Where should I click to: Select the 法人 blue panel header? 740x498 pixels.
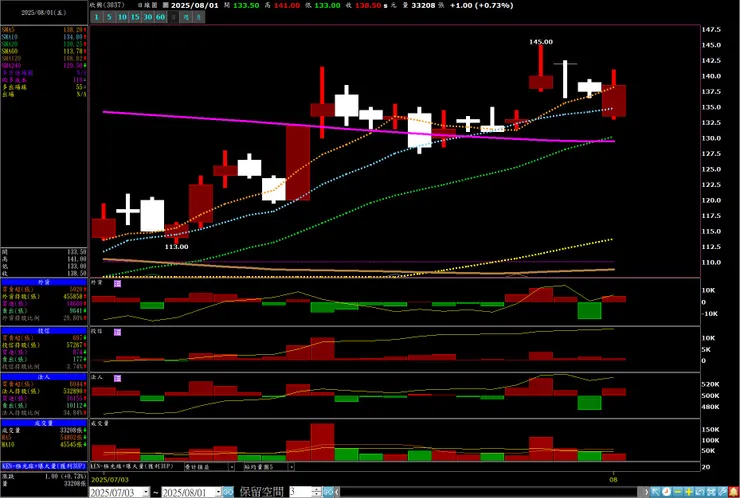[x=44, y=377]
